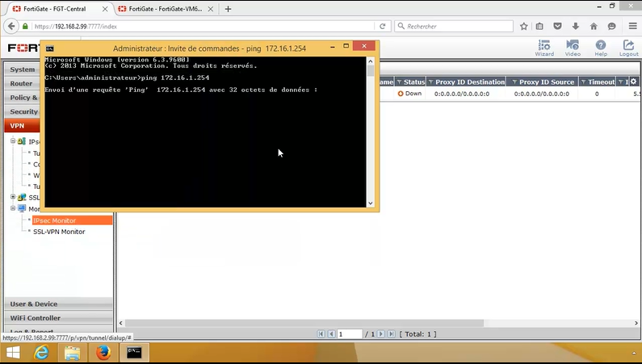Select SSL-VPN Monitor in the tree
This screenshot has width=642, height=364.
(x=59, y=232)
